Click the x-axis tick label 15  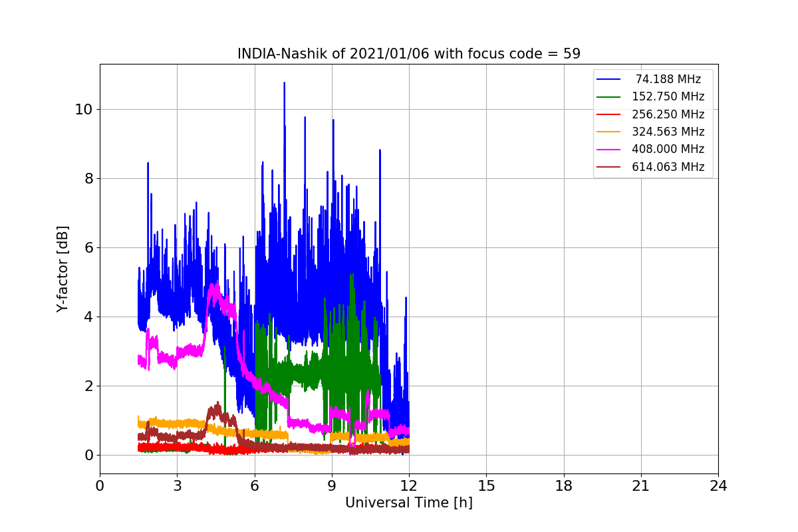point(486,486)
